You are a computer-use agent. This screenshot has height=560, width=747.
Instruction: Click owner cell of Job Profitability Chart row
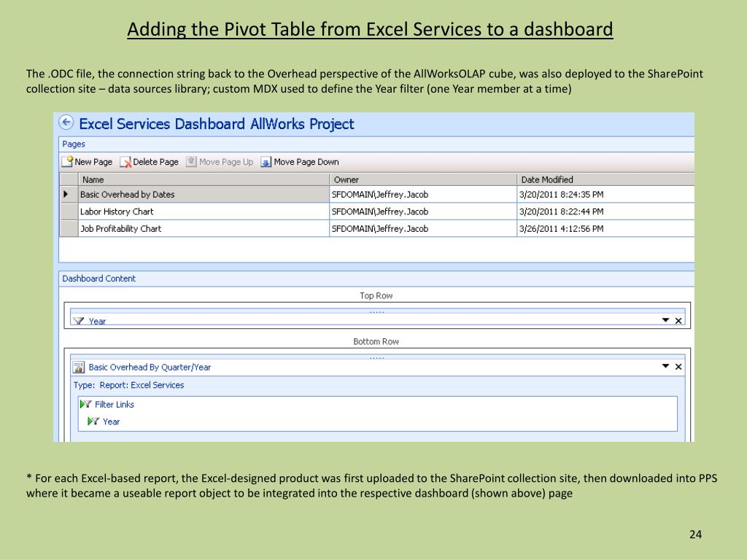pyautogui.click(x=423, y=228)
